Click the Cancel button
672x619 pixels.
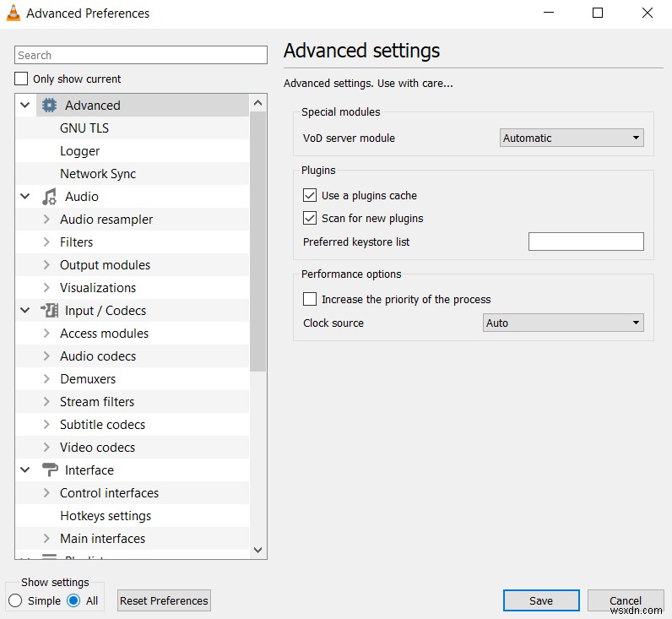626,600
